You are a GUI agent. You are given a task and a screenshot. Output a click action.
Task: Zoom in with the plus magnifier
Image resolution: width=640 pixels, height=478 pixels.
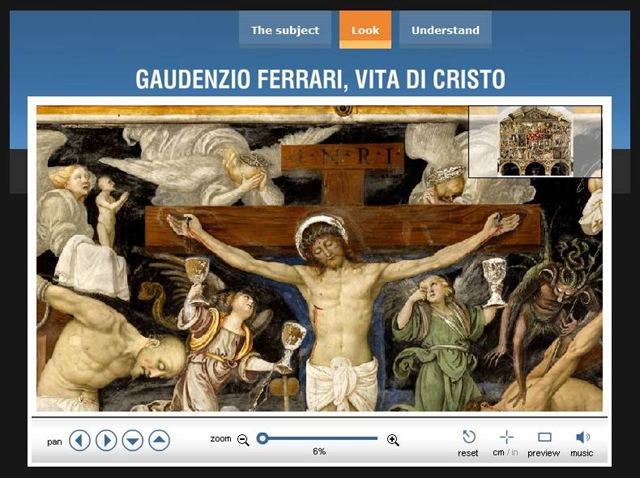tap(393, 440)
